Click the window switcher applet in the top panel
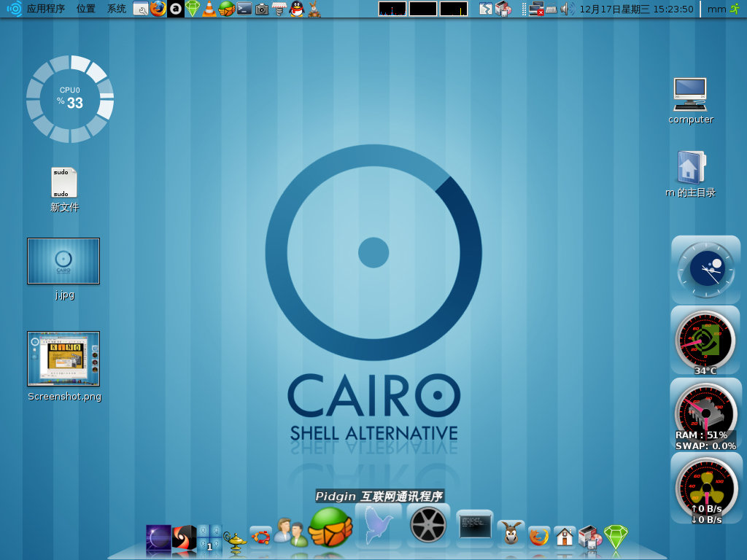Image resolution: width=747 pixels, height=560 pixels. pyautogui.click(x=485, y=9)
